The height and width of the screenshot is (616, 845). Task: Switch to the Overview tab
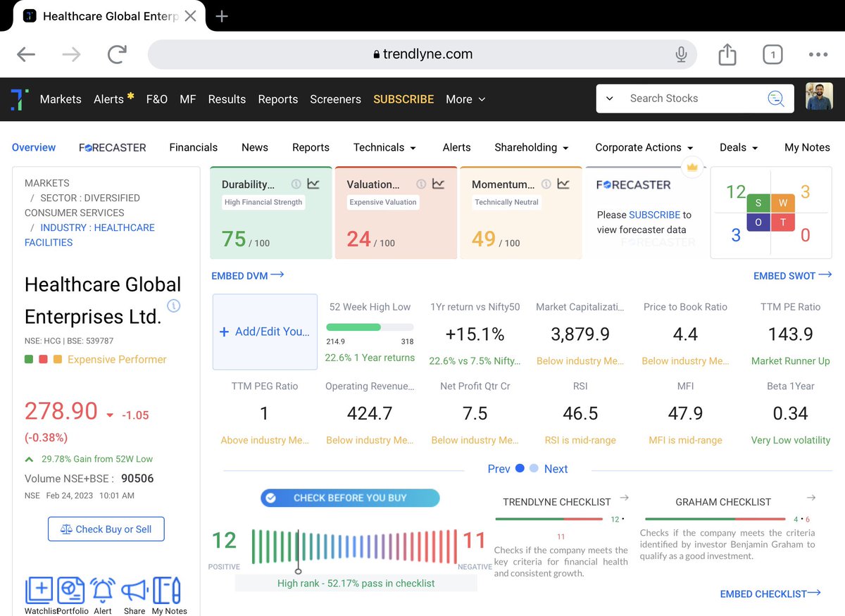point(34,147)
